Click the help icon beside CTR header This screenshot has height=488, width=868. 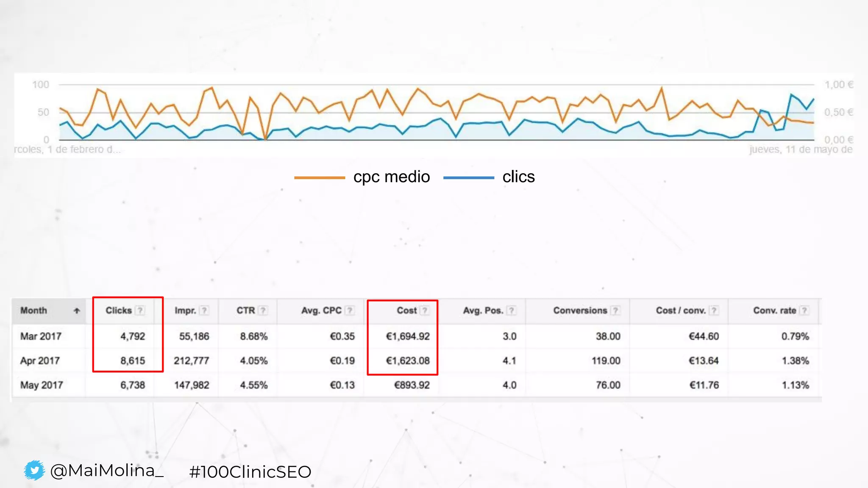[x=263, y=311]
